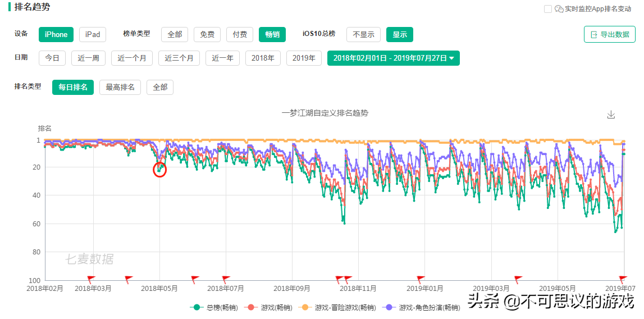Viewport: 644px width, 319px height.
Task: Toggle 游戏-角色扮演(畅销) purple legend series
Action: 421,307
